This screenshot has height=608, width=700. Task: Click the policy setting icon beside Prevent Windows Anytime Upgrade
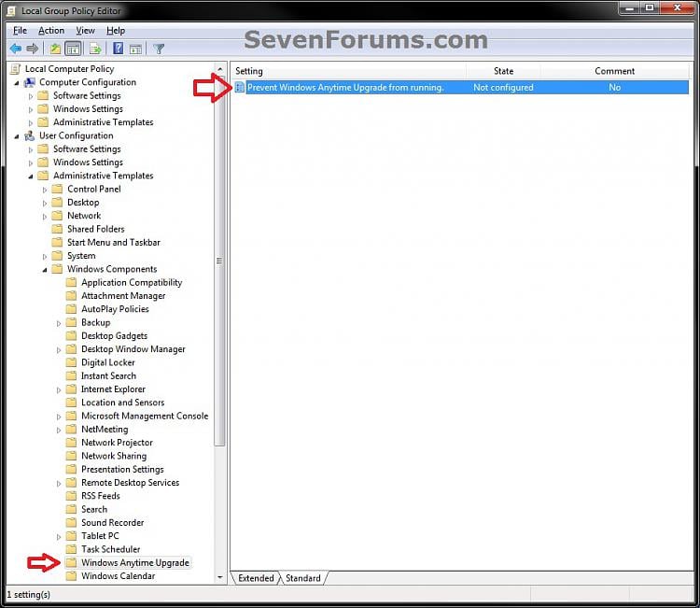point(240,87)
